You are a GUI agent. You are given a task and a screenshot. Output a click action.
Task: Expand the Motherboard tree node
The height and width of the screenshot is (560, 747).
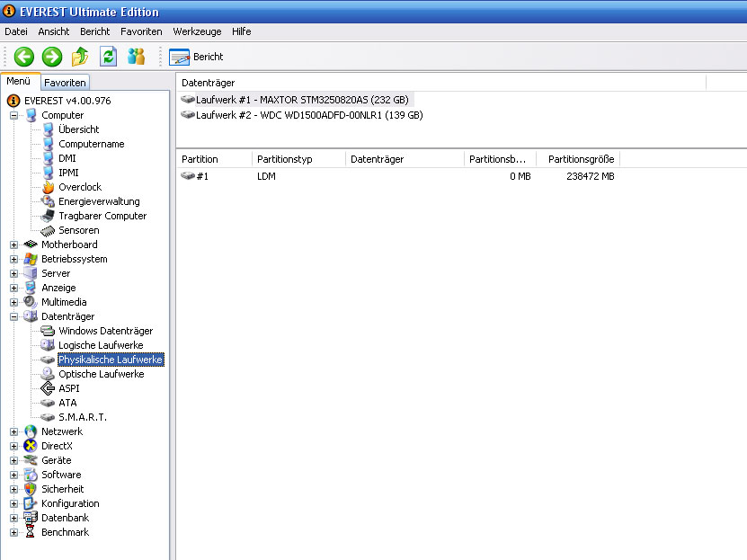pyautogui.click(x=13, y=244)
